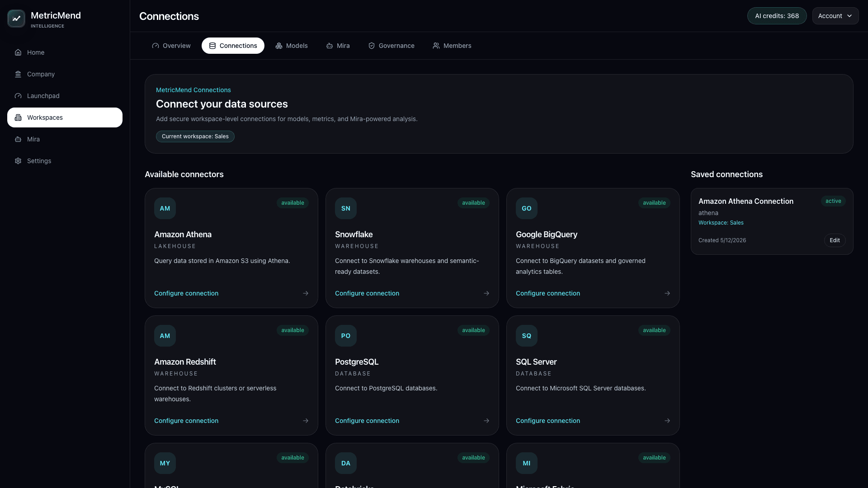This screenshot has height=488, width=868.
Task: Open Company from the sidebar
Action: click(65, 74)
